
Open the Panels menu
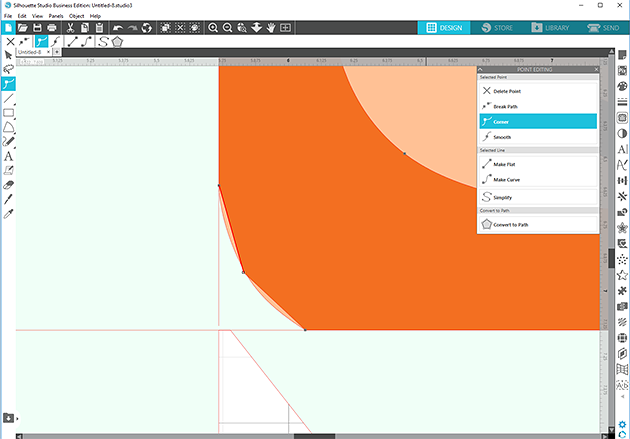tap(56, 16)
